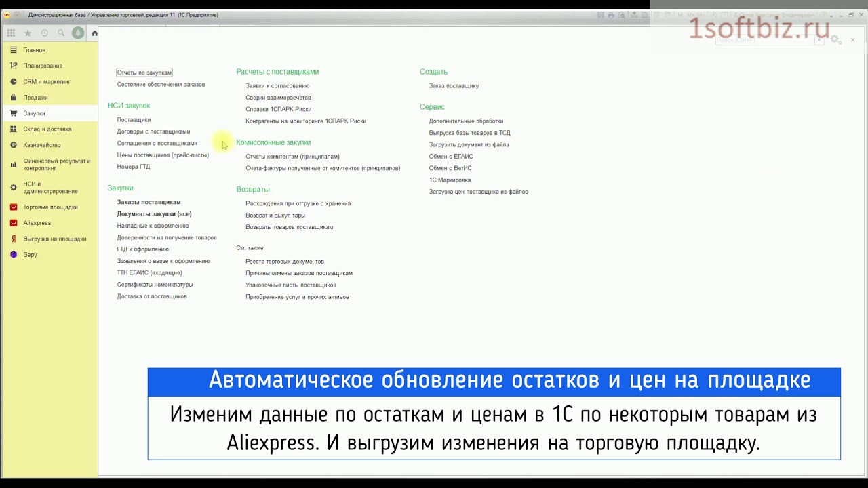Open Номера ГТД
This screenshot has width=868, height=488.
(x=134, y=167)
